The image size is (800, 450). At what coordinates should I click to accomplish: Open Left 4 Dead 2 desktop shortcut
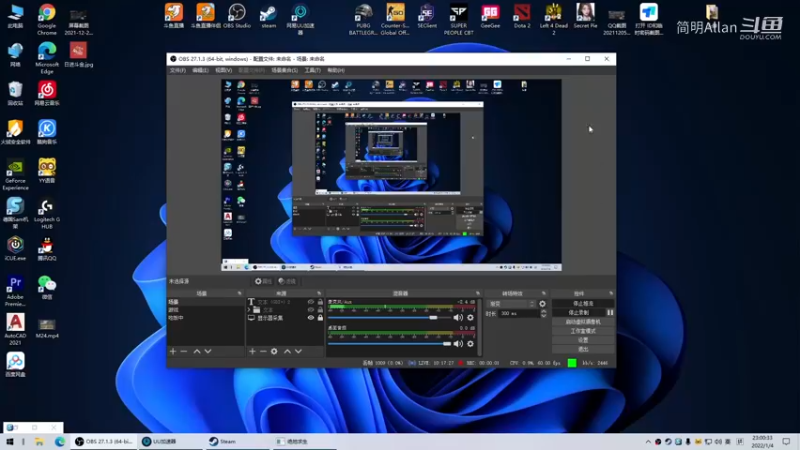(x=554, y=19)
